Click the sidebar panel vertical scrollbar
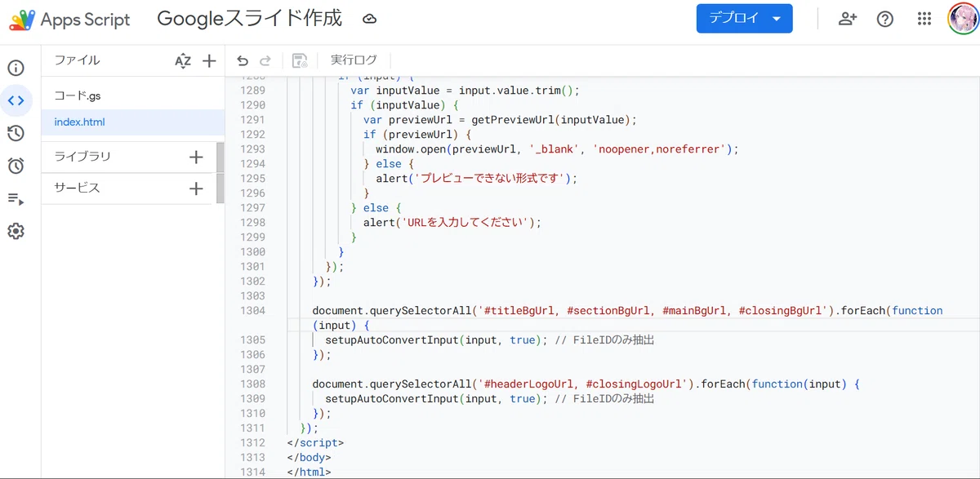This screenshot has width=980, height=479. [x=220, y=173]
